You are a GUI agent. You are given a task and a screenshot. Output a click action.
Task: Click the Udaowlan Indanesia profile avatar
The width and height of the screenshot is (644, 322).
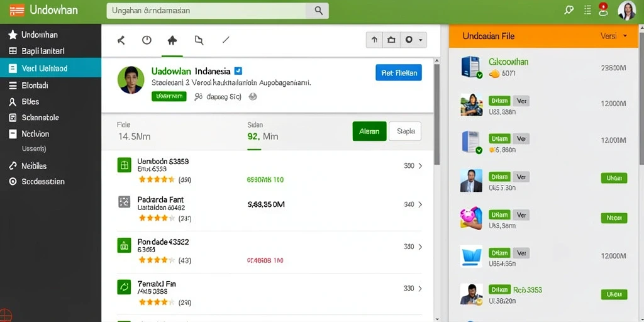(x=131, y=80)
